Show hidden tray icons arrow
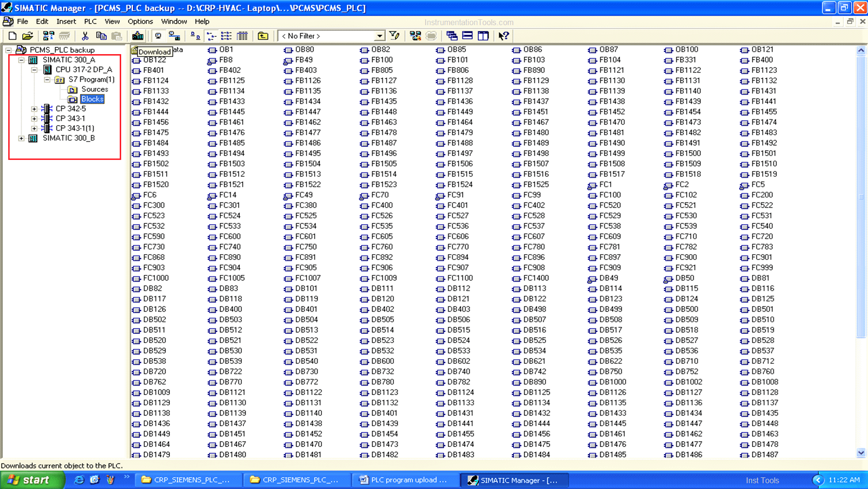Screen dimensions: 868x489 [817, 480]
